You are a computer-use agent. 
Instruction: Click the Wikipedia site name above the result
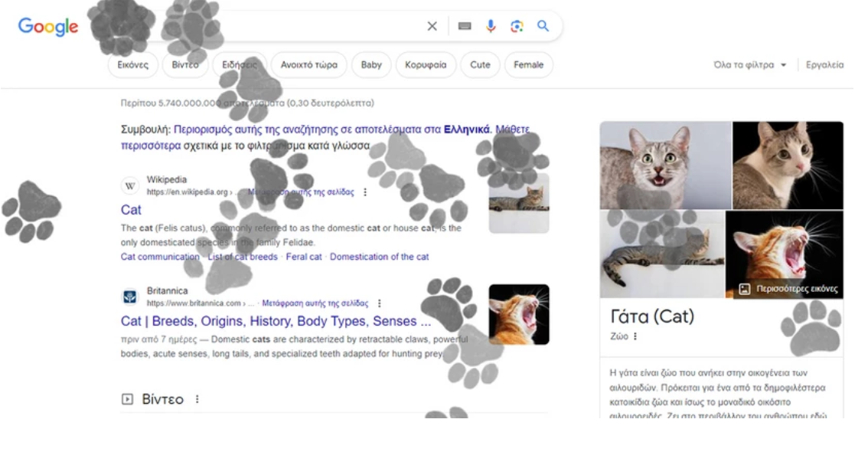pos(167,179)
